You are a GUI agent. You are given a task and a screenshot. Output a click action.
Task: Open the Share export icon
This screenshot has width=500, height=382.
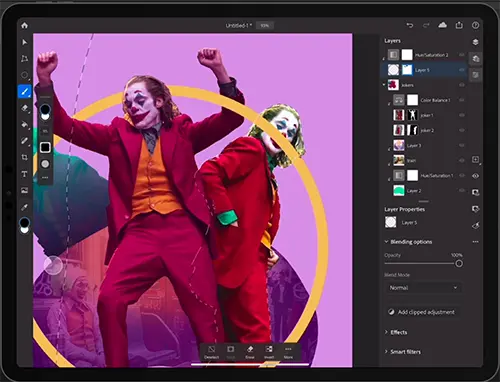click(x=459, y=25)
